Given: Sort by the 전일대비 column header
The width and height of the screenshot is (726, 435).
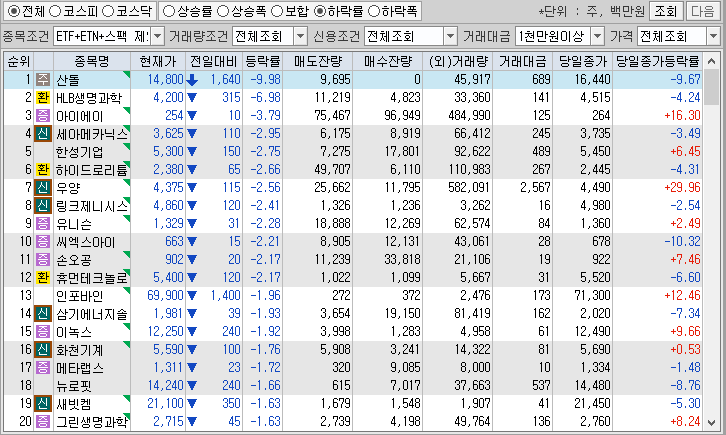Looking at the screenshot, I should tap(213, 61).
